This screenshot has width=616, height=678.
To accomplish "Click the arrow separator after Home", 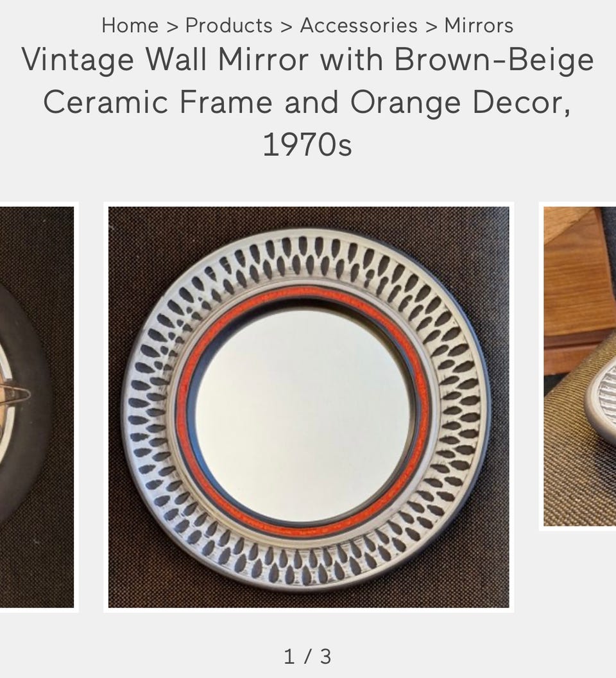I will (172, 26).
